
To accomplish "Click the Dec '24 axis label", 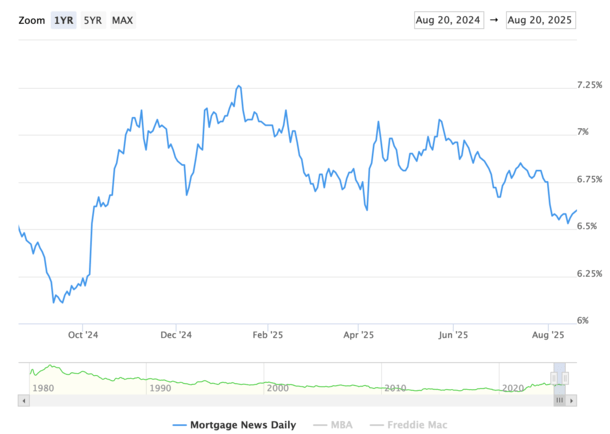I will pos(176,335).
